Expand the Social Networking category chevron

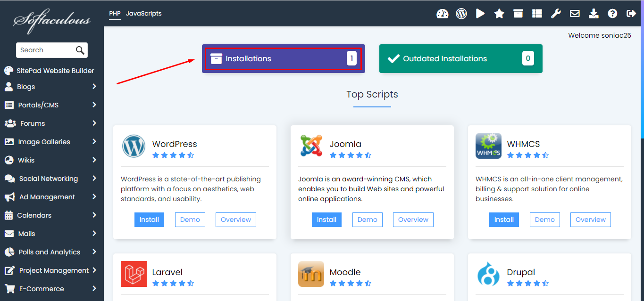(94, 178)
